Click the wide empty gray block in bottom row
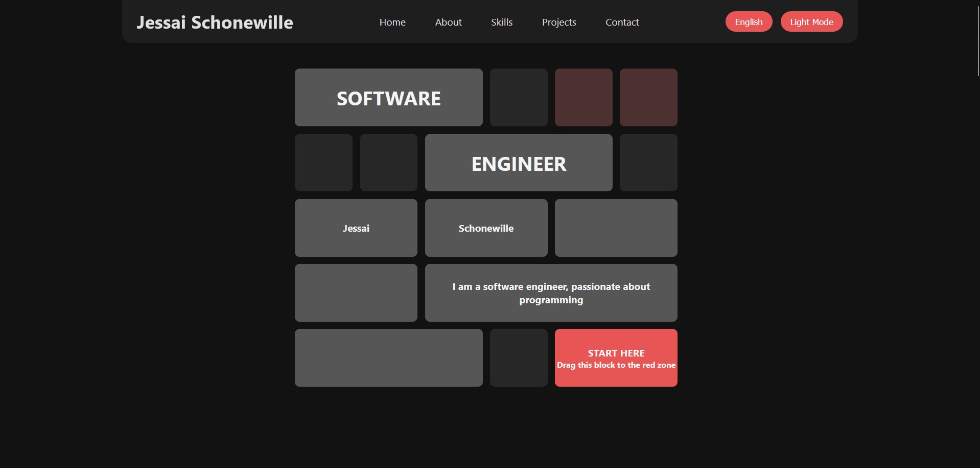Screen dimensions: 980x468 tap(388, 358)
